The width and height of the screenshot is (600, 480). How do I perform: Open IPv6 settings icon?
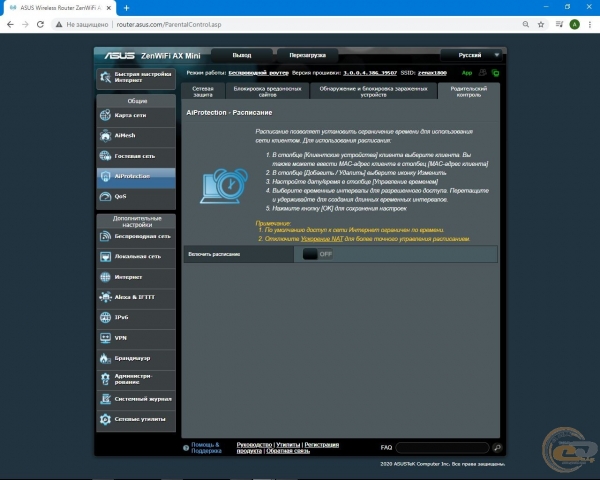pos(105,317)
